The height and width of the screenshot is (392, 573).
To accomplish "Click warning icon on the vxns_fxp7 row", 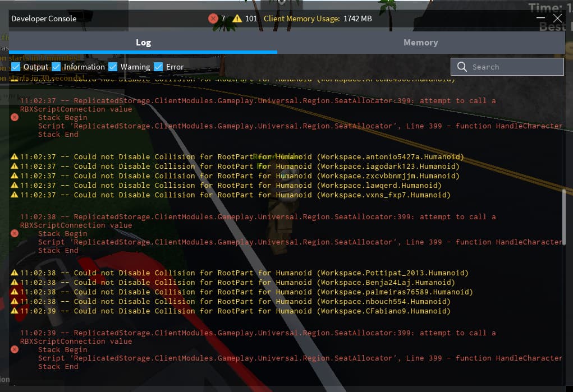I will click(15, 195).
